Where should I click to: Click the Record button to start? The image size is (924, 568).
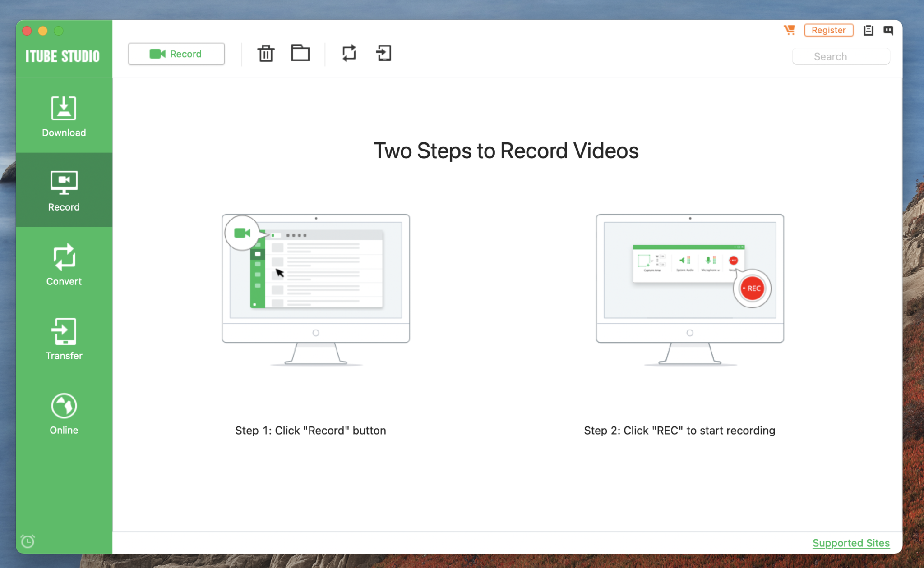(177, 54)
